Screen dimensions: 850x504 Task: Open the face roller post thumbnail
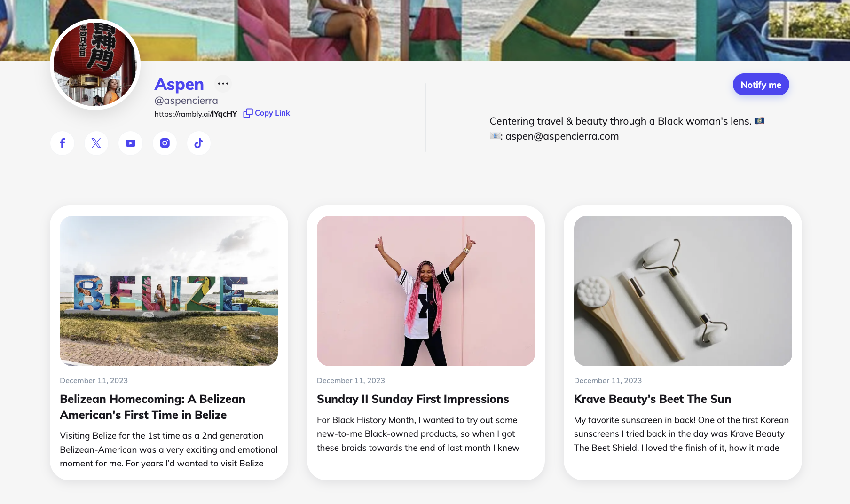pos(683,291)
